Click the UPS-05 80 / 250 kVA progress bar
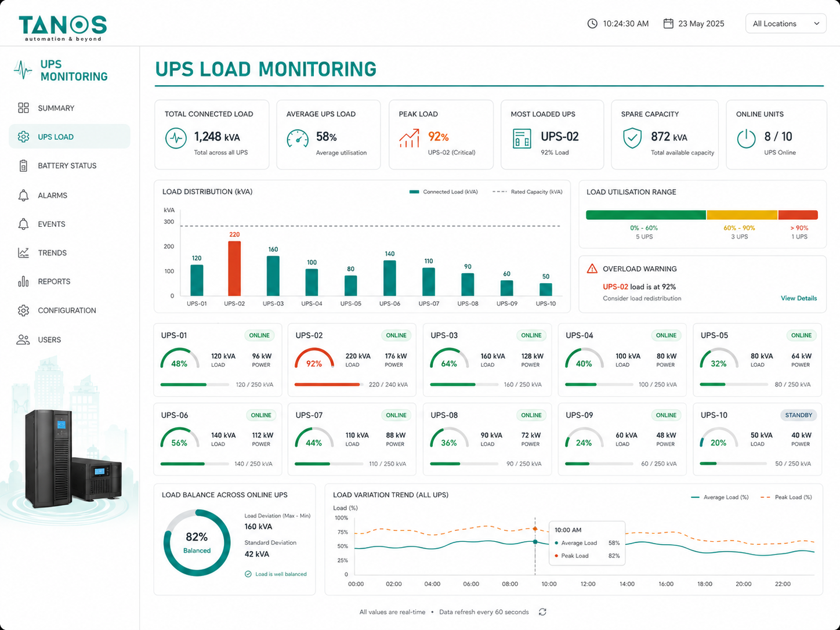Screen dimensions: 840x630 (x=734, y=385)
